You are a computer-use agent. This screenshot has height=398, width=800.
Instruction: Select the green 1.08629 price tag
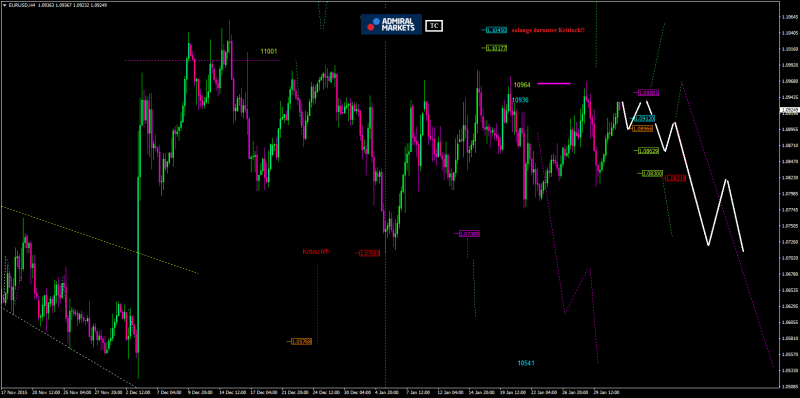click(x=648, y=151)
